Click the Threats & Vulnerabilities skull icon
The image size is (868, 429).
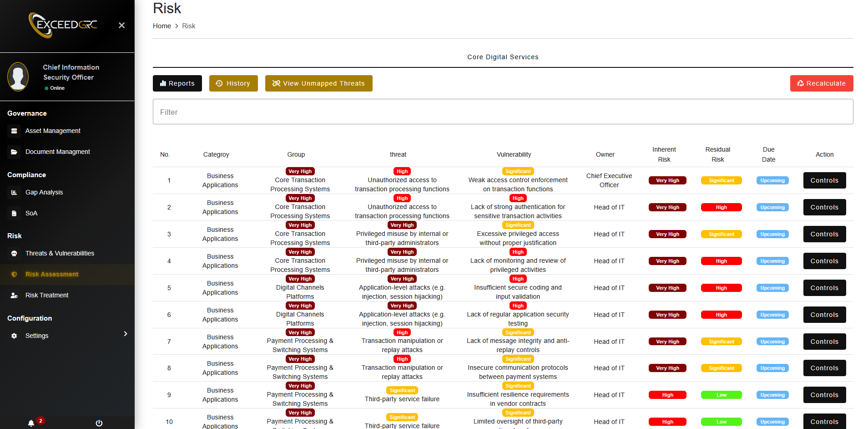tap(14, 254)
